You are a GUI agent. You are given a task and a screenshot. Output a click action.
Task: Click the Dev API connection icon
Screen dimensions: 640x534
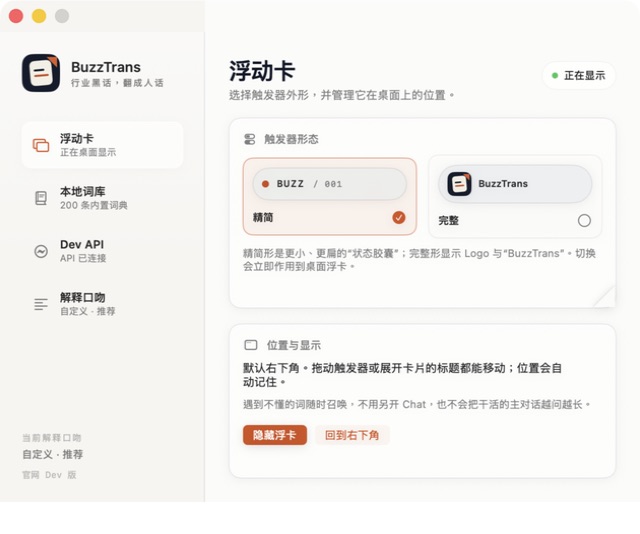[x=41, y=251]
